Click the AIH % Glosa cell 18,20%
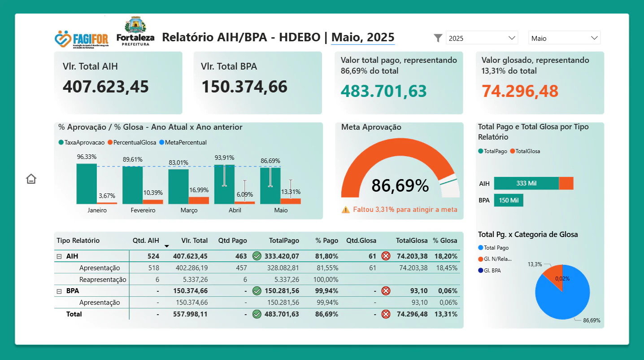 click(446, 256)
